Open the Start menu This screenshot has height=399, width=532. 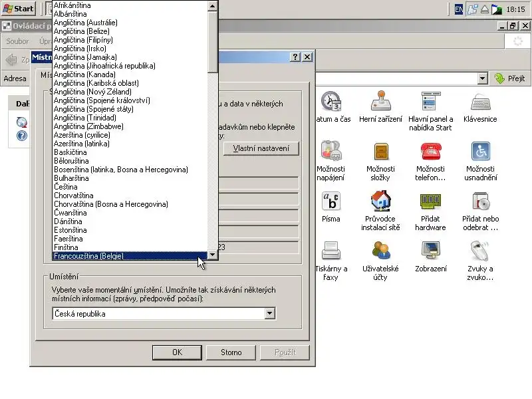pos(19,9)
